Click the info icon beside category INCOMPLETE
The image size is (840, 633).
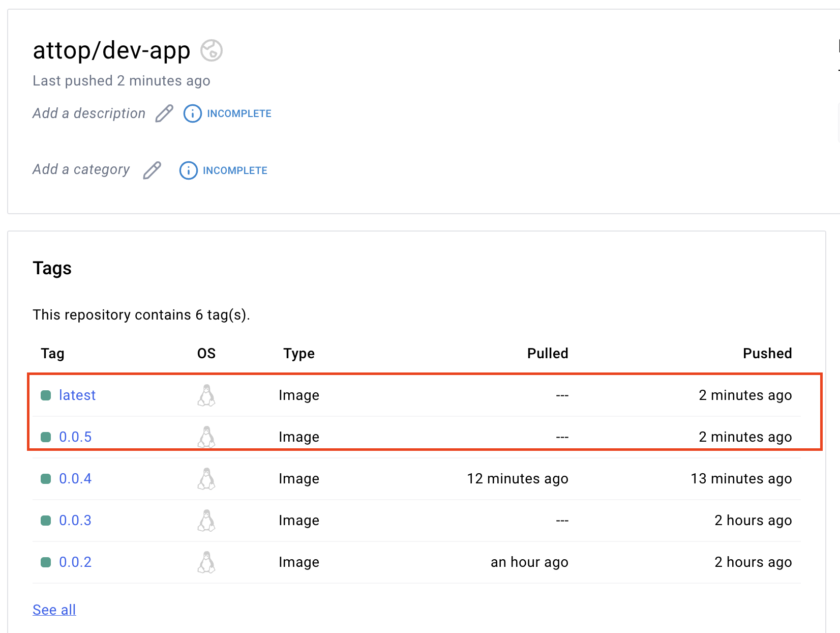coord(188,170)
